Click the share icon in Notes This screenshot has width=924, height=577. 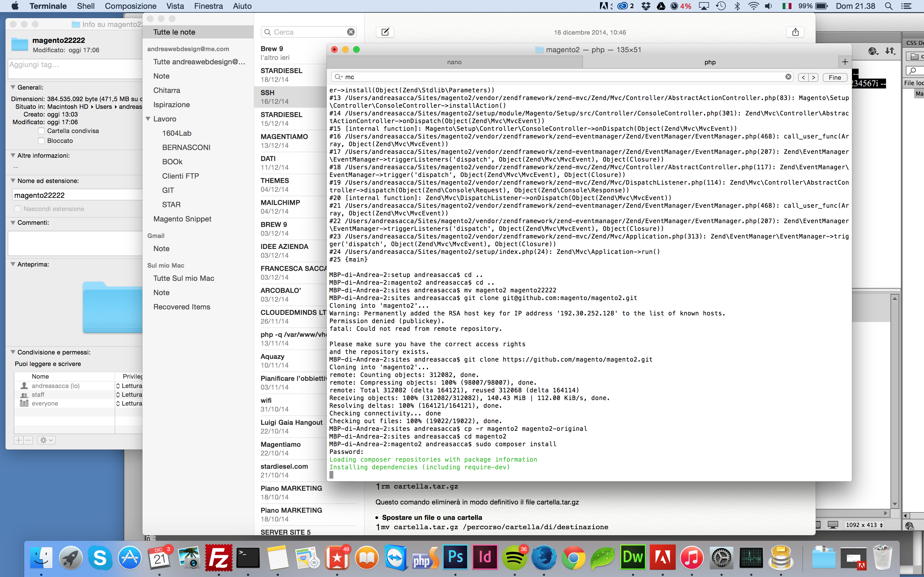click(795, 32)
